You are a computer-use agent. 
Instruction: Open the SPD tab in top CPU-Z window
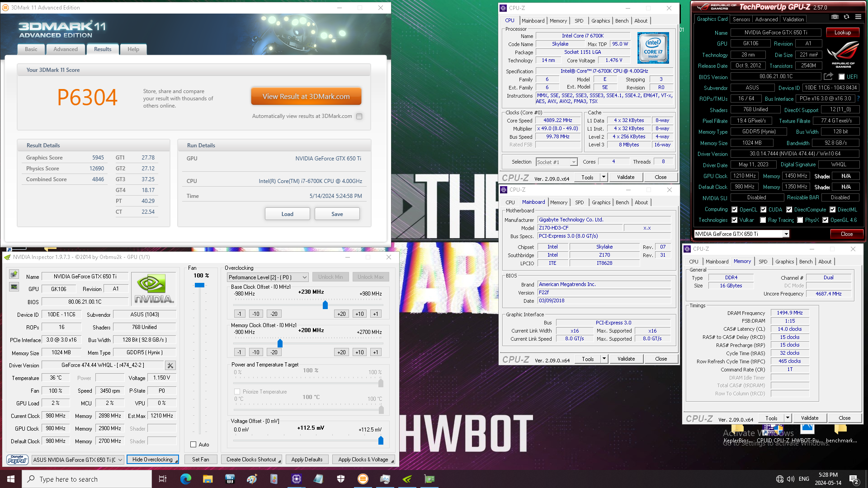tap(579, 21)
